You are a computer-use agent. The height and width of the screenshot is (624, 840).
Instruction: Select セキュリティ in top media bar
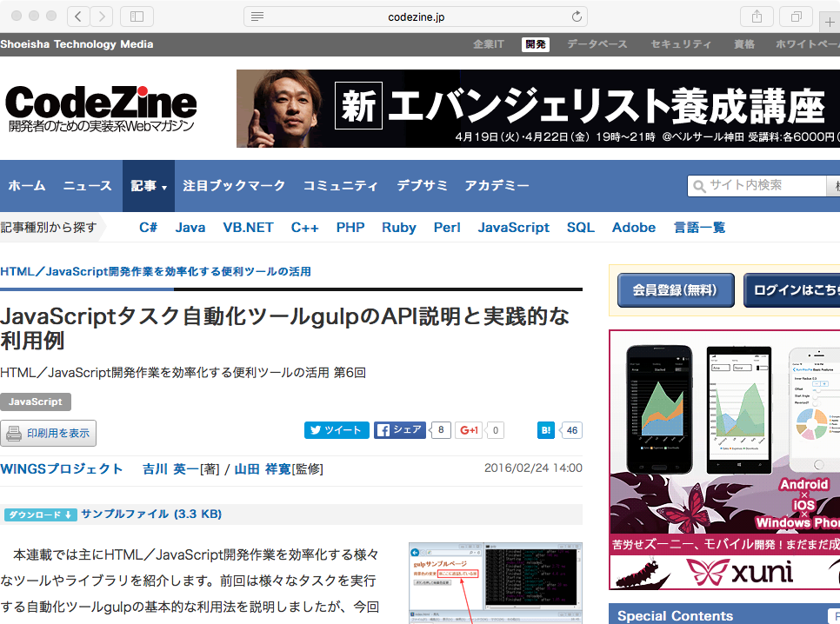click(681, 44)
